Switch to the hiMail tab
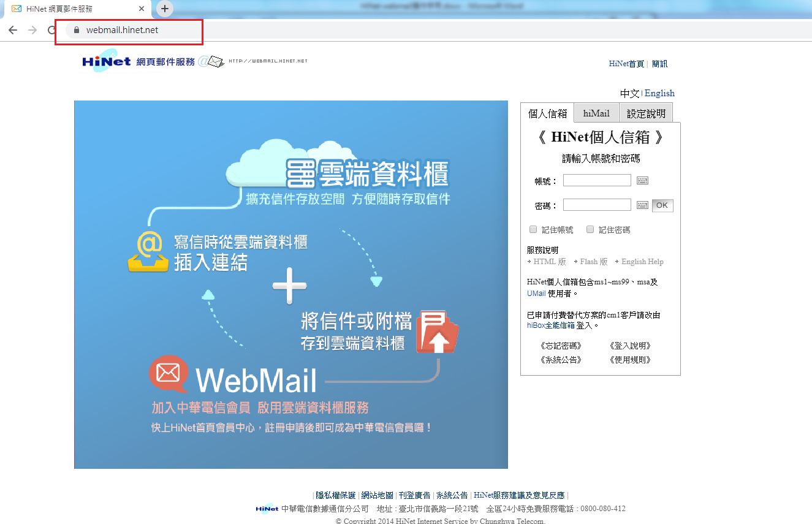Image resolution: width=812 pixels, height=524 pixels. pos(596,113)
